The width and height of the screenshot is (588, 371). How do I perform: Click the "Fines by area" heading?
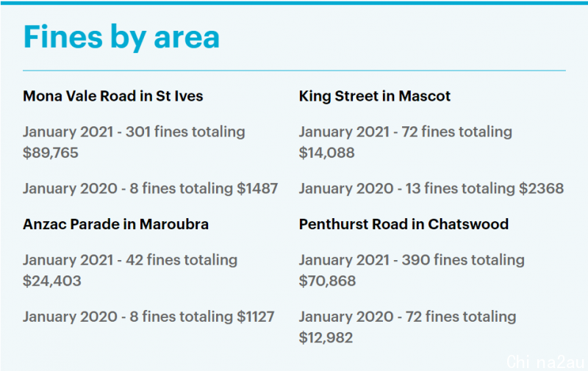[x=121, y=37]
